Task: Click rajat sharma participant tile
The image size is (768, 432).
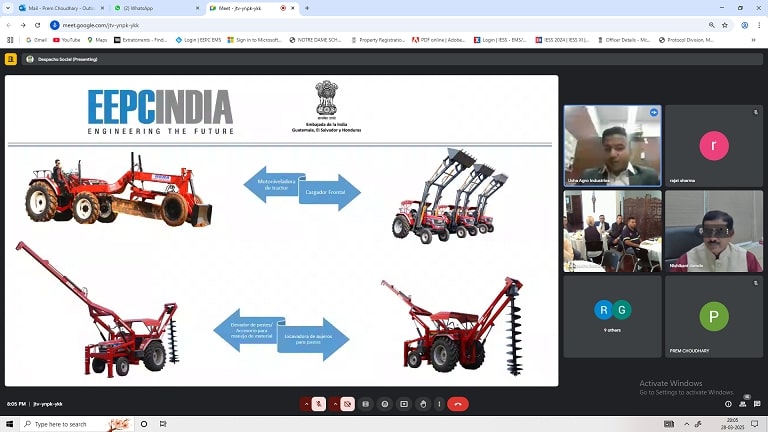Action: tap(714, 145)
